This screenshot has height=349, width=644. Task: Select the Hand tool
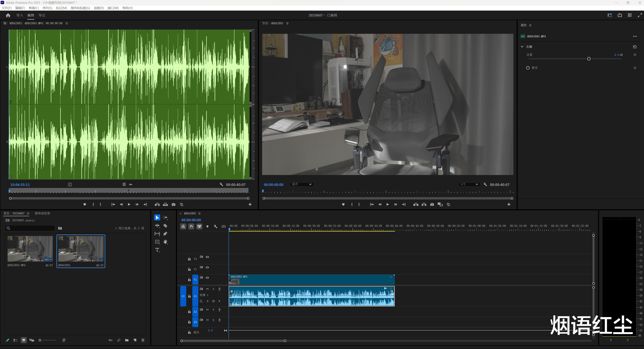165,242
